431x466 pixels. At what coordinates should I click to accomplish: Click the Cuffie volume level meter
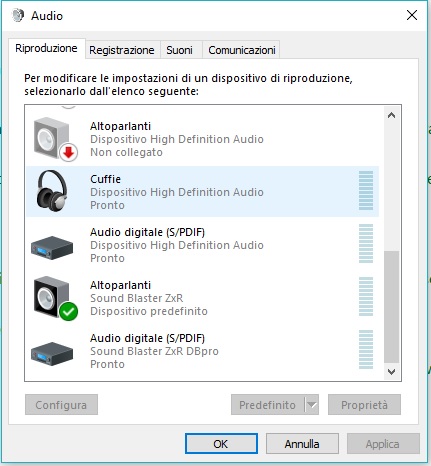click(366, 190)
